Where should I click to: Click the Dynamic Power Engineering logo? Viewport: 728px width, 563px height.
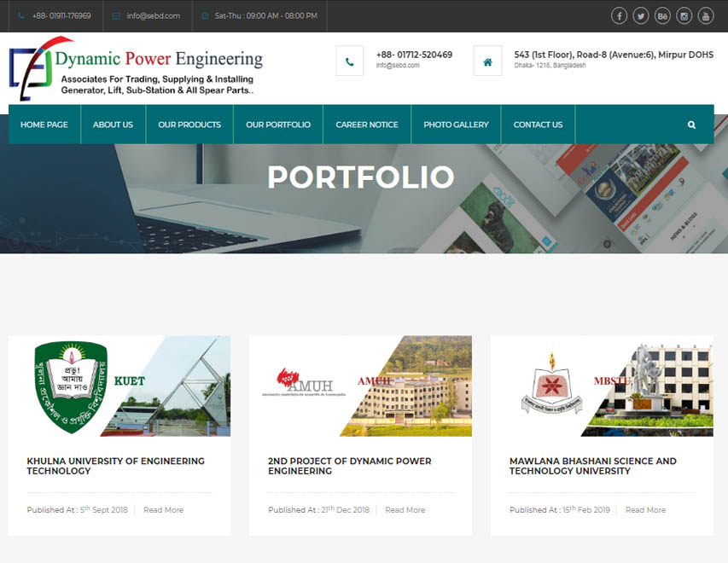click(137, 67)
